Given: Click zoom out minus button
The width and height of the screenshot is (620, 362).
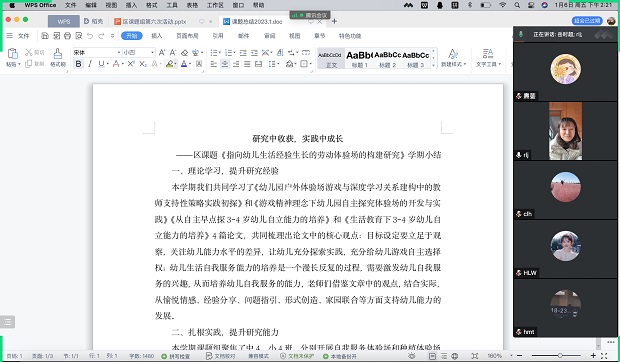Looking at the screenshot, I should [x=520, y=356].
